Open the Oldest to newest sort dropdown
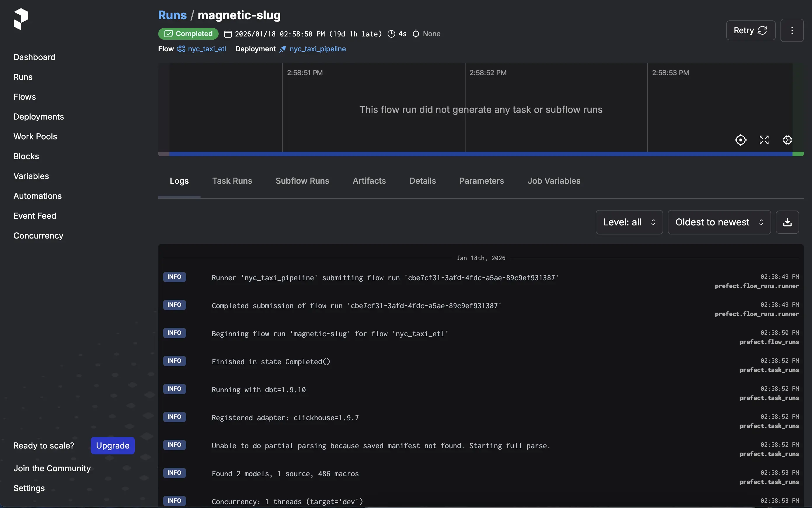 719,222
